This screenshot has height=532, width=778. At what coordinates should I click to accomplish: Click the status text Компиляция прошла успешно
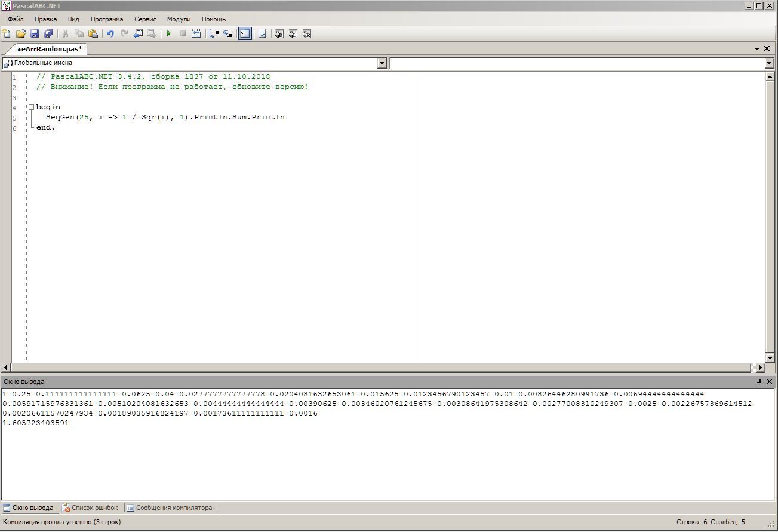pyautogui.click(x=62, y=522)
